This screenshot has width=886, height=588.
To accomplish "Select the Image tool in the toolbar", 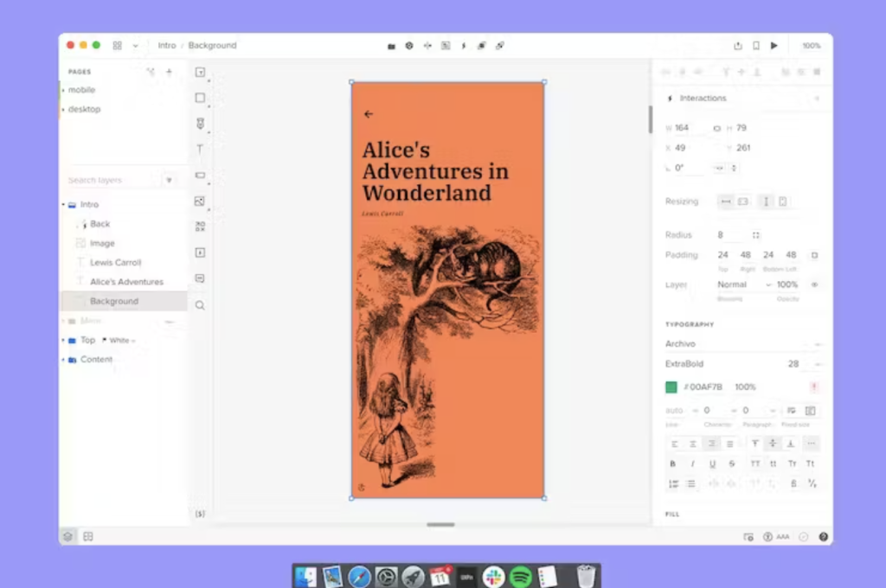I will pos(200,201).
